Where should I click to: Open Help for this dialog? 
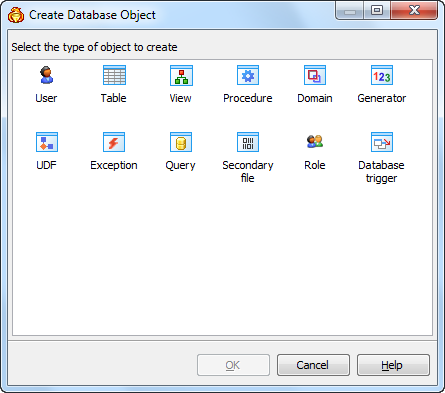(393, 365)
